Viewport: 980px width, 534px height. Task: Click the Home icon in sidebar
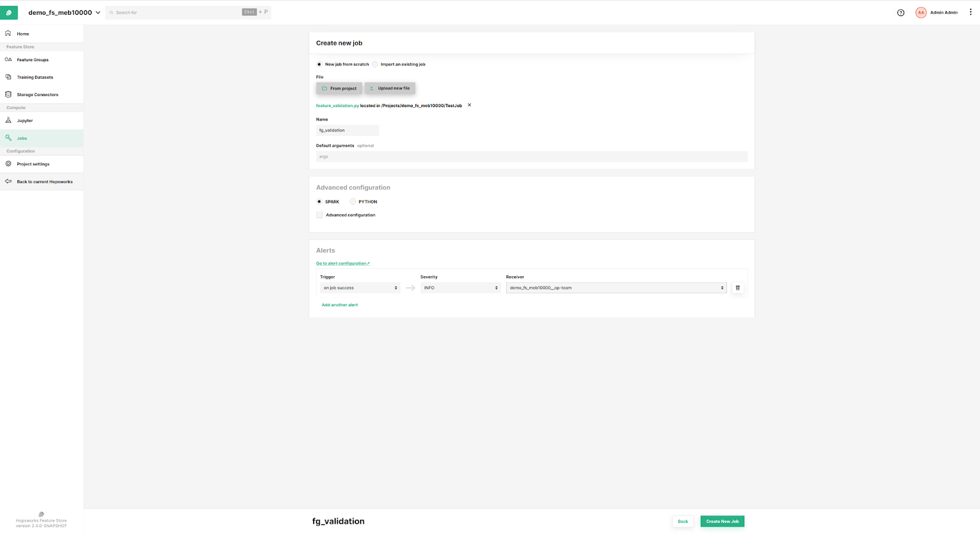tap(9, 33)
